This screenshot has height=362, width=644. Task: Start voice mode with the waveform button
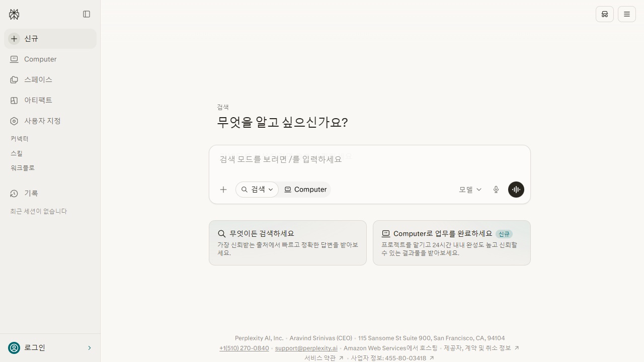[x=516, y=190]
